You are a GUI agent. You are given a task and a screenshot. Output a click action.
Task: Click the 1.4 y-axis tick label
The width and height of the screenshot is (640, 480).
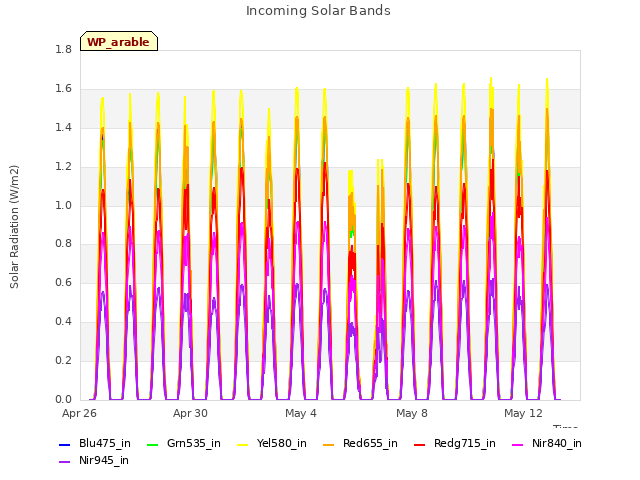[64, 128]
